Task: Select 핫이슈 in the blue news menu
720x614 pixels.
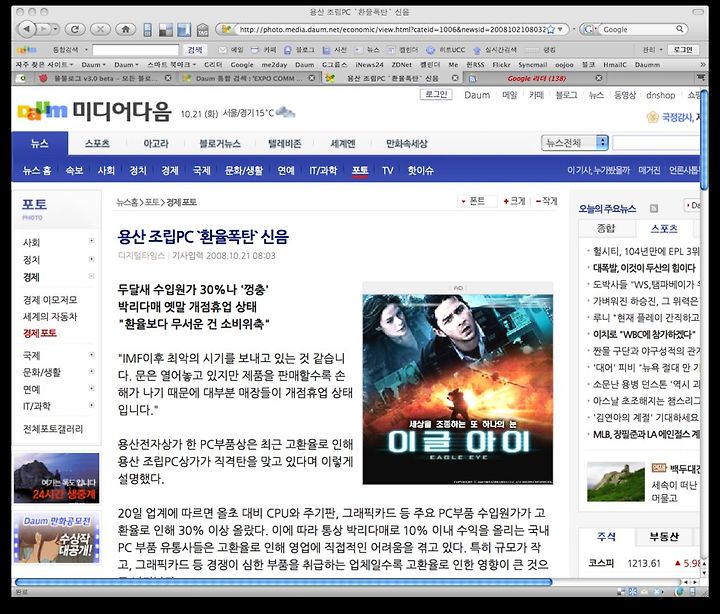Action: [x=421, y=170]
